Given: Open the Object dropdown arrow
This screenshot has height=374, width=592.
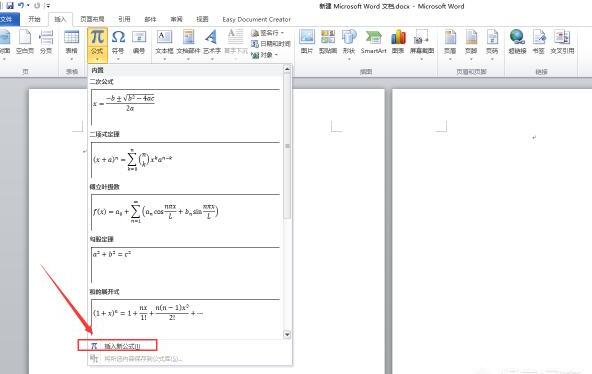Looking at the screenshot, I should point(276,55).
